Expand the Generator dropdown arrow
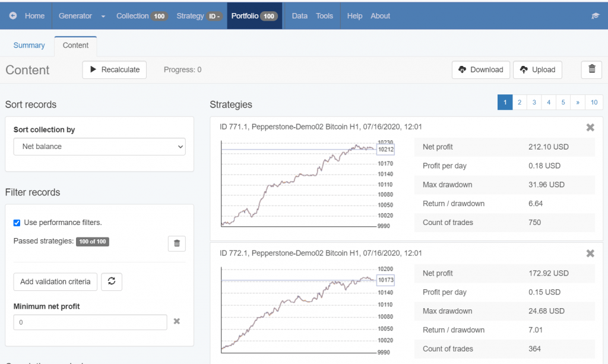 click(103, 17)
